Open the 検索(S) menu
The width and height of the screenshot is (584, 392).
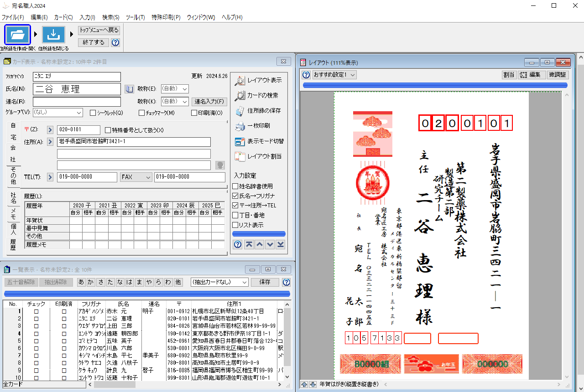pos(111,17)
